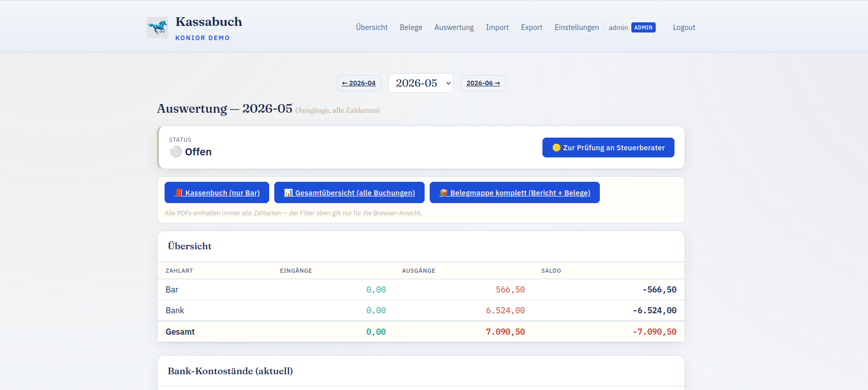Screen dimensions: 868x390
Task: Click the KONIOR DEMO subtitle
Action: [x=203, y=38]
